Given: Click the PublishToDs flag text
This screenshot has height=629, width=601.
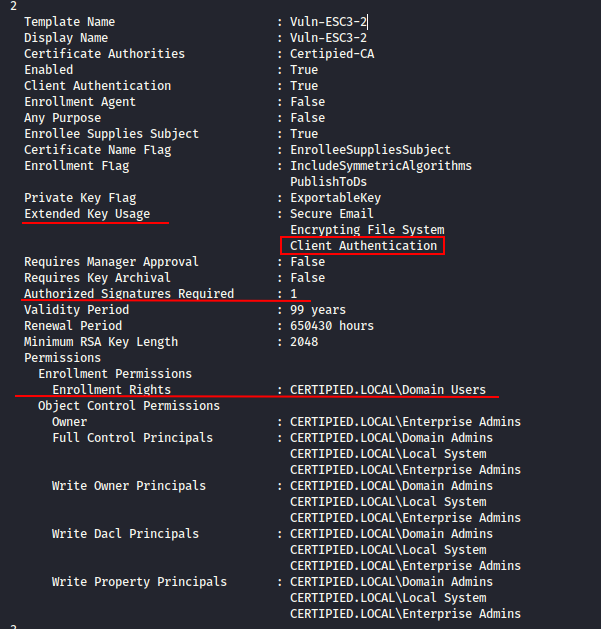Looking at the screenshot, I should [x=328, y=182].
